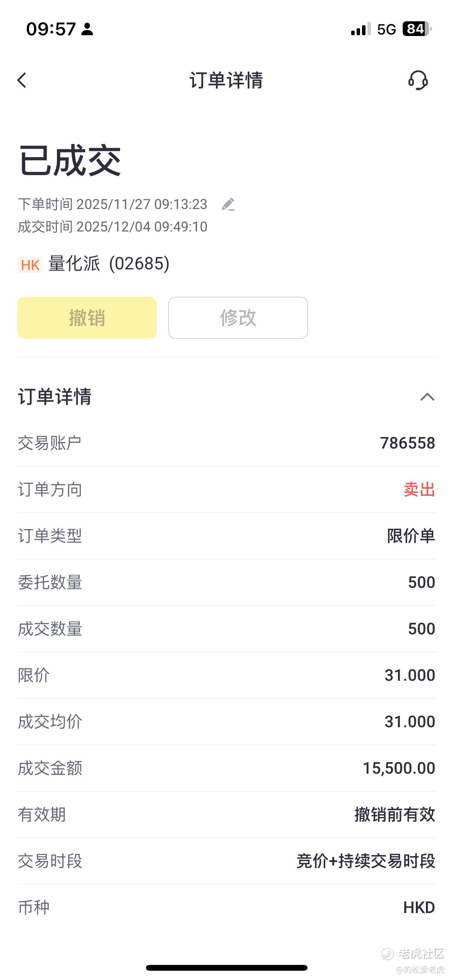Image resolution: width=453 pixels, height=980 pixels.
Task: Tap the 成交金额 15,500.00 value
Action: pos(399,768)
